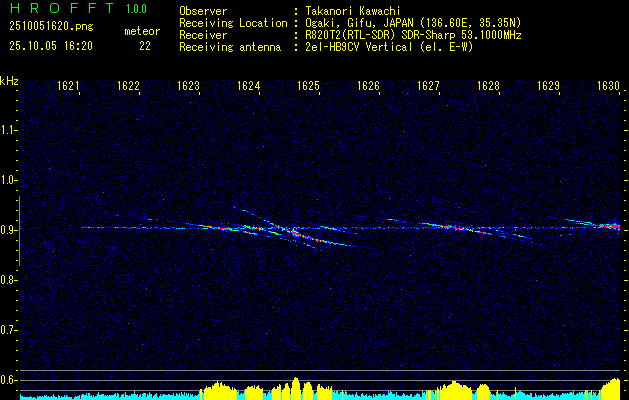Image resolution: width=629 pixels, height=400 pixels.
Task: Click the kHz axis unit label
Action: 9,81
